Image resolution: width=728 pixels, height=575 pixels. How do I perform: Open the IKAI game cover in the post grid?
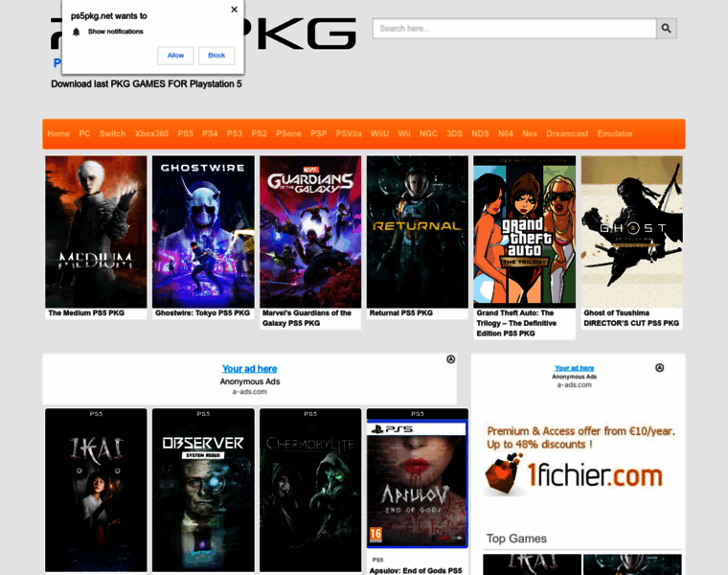tap(96, 490)
